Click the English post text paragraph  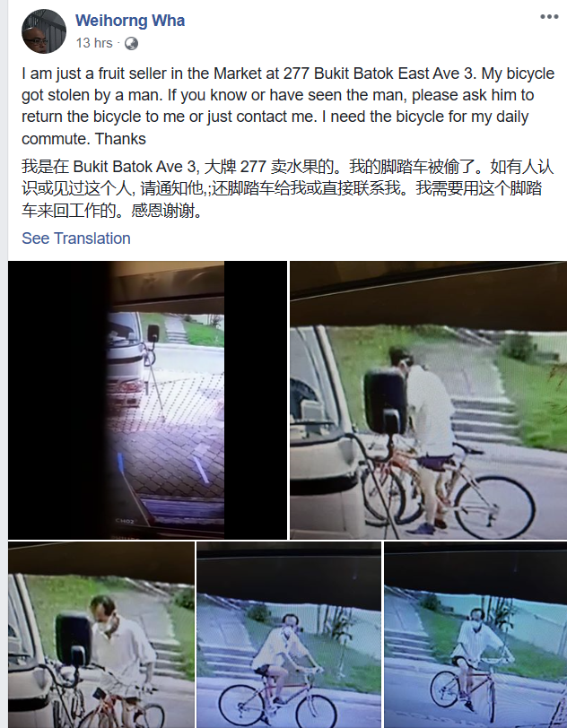click(288, 106)
